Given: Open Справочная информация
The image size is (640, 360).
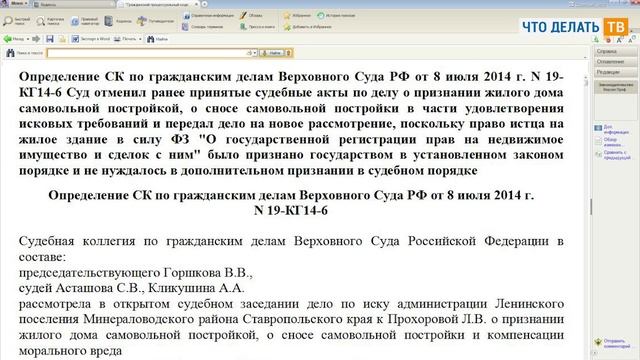Looking at the screenshot, I should [209, 16].
